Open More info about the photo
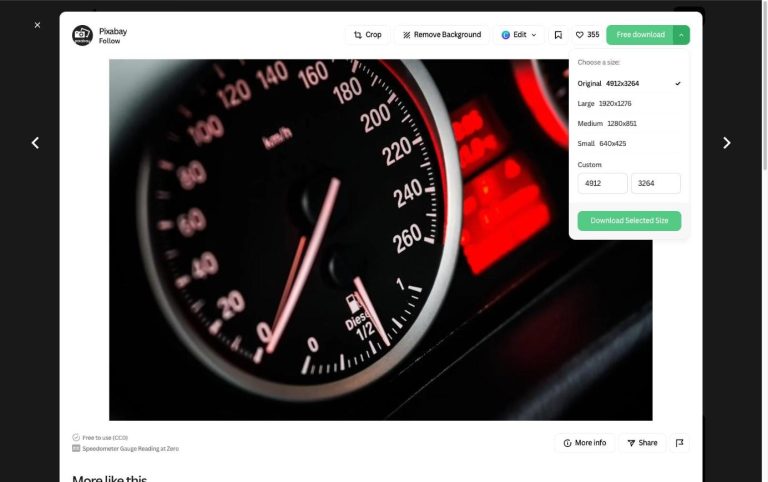768x482 pixels. click(x=584, y=443)
